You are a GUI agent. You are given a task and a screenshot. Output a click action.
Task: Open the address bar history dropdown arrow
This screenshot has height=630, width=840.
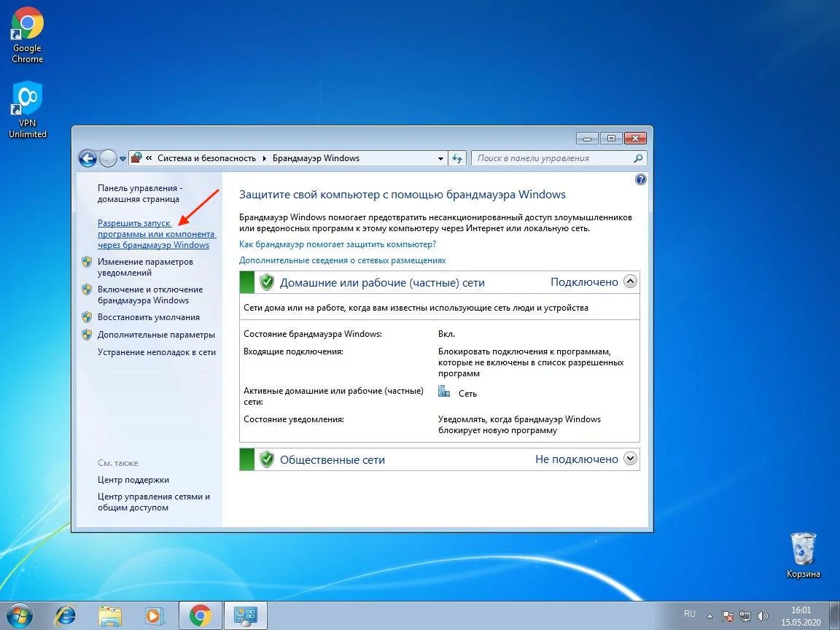click(440, 158)
